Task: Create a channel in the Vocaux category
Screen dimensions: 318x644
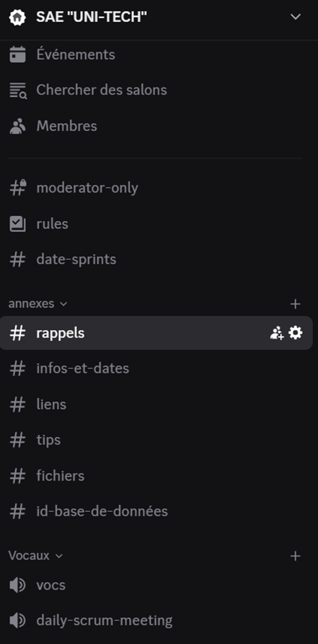Action: point(295,556)
